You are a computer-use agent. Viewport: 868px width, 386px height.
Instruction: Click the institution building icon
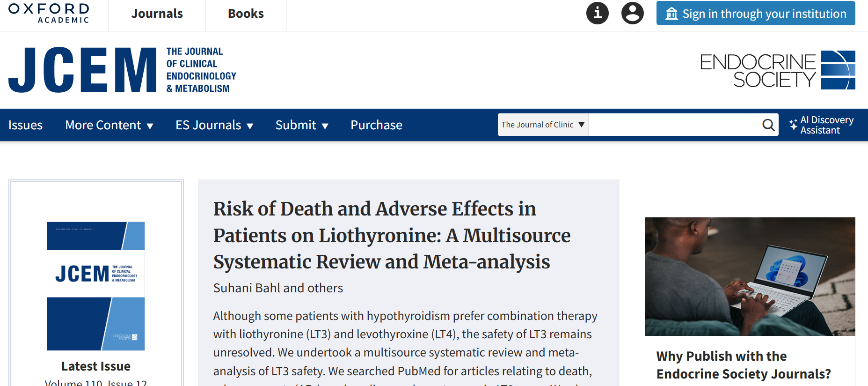click(x=671, y=14)
